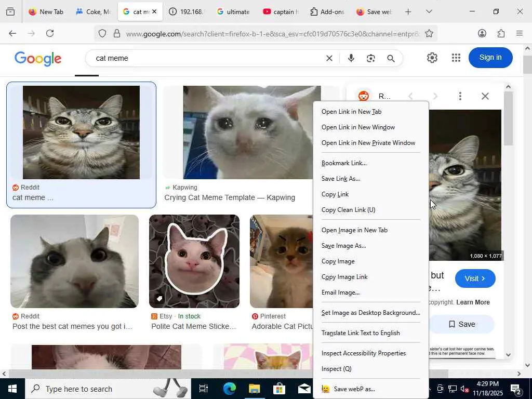The width and height of the screenshot is (532, 399).
Task: Switch to the Coke tab
Action: [x=94, y=12]
